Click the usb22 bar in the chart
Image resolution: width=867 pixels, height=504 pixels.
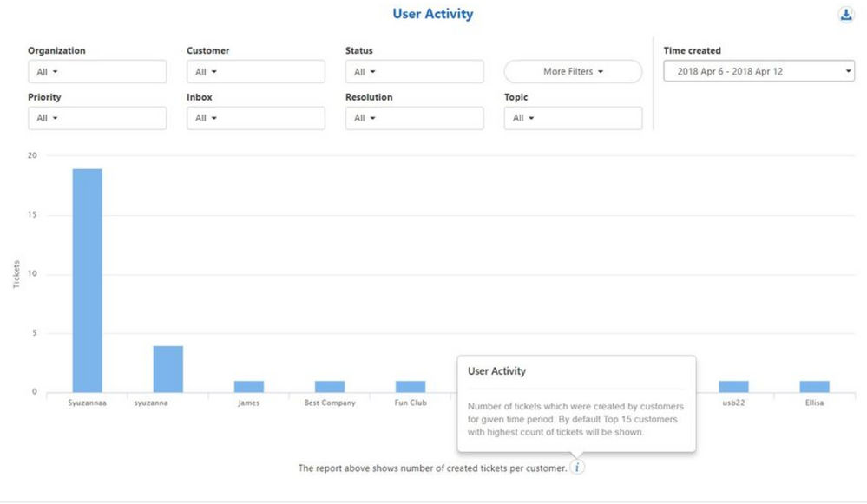point(733,387)
